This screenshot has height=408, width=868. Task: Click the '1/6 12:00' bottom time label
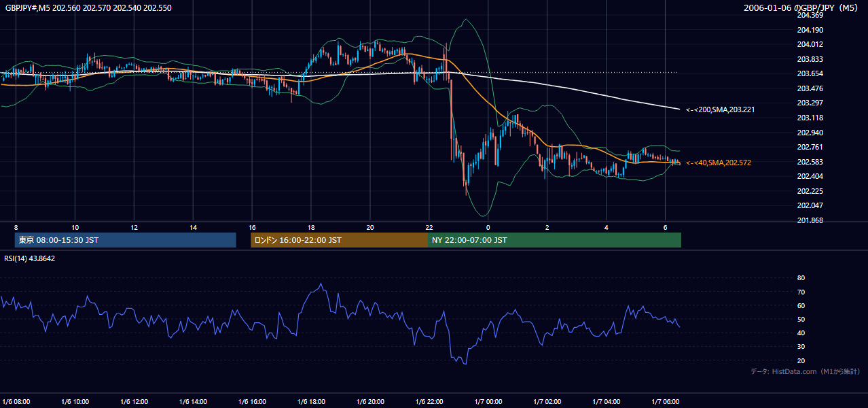134,401
